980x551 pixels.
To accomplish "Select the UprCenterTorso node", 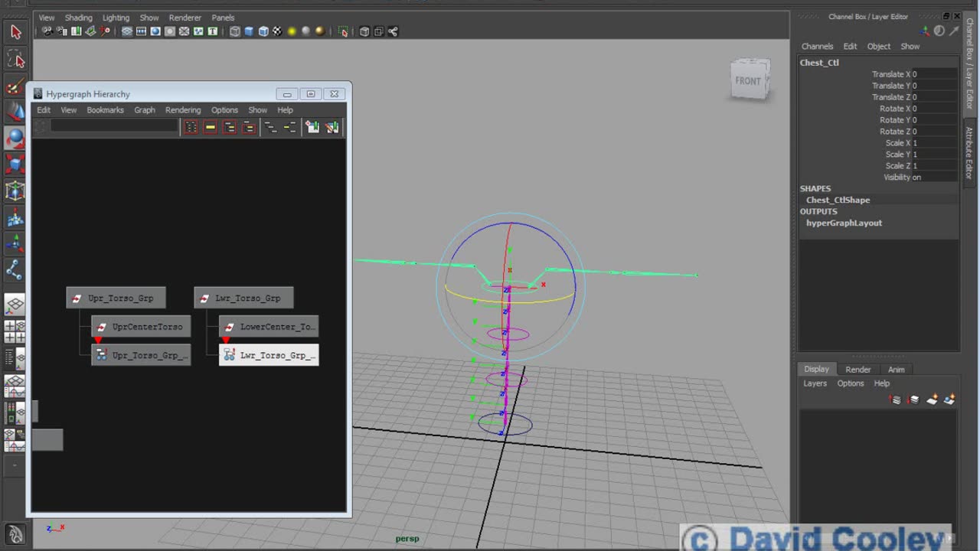I will 141,327.
